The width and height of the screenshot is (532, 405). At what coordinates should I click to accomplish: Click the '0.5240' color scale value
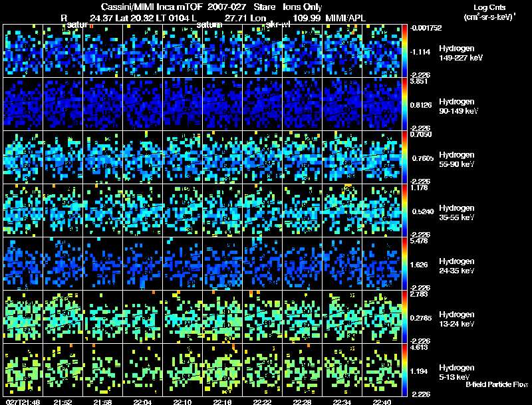[x=423, y=211]
